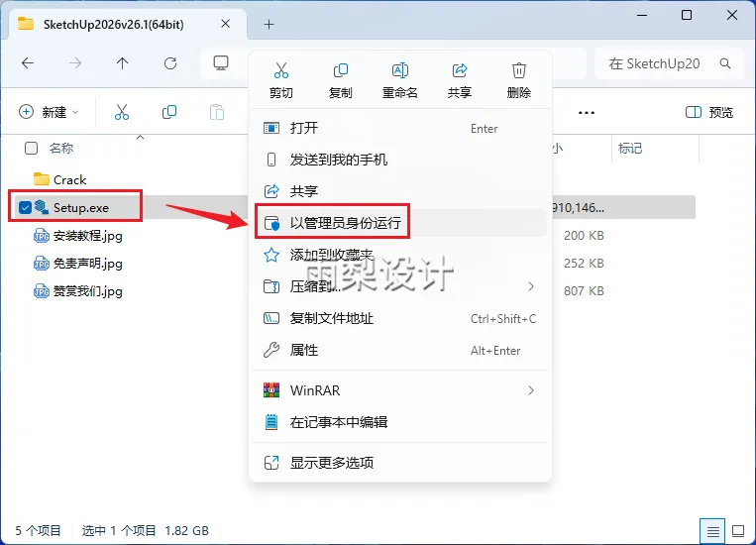Screen dimensions: 756x545
Task: Click the search magnifier icon
Action: (724, 63)
